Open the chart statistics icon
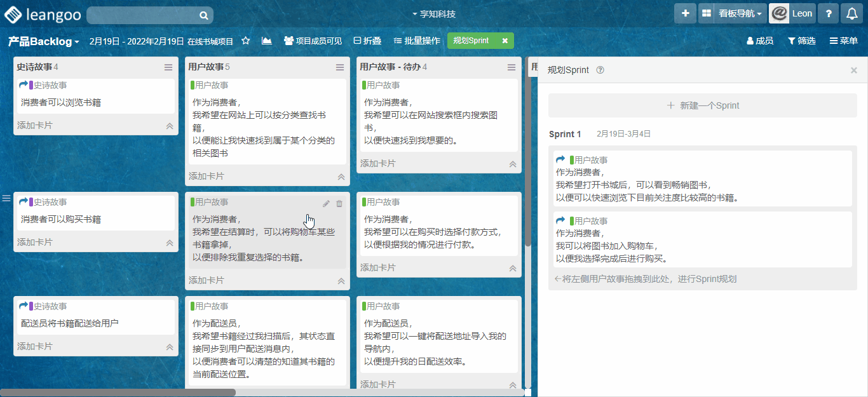The image size is (868, 397). 266,41
